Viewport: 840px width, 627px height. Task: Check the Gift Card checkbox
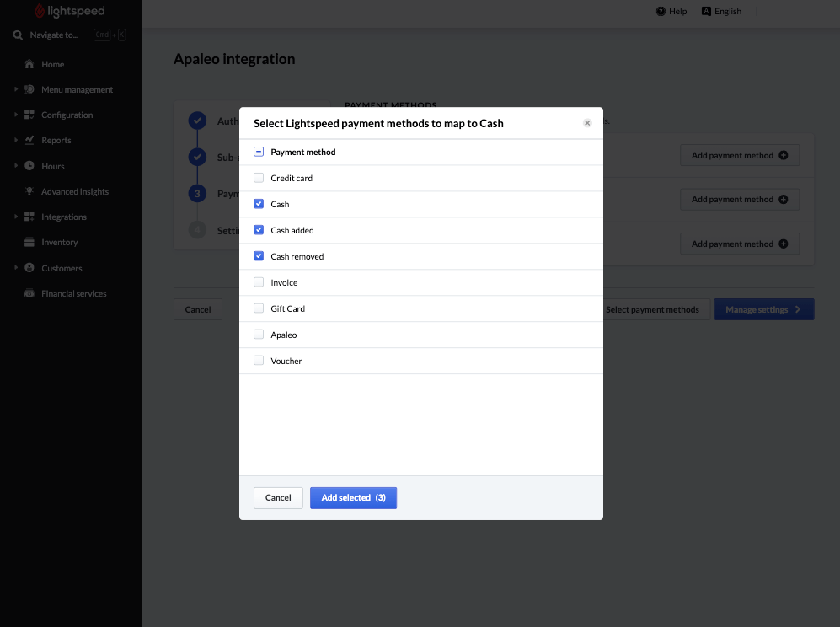click(259, 308)
